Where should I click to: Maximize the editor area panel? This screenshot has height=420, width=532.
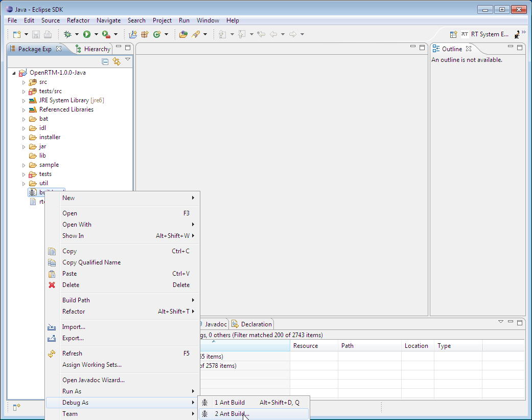tap(422, 48)
